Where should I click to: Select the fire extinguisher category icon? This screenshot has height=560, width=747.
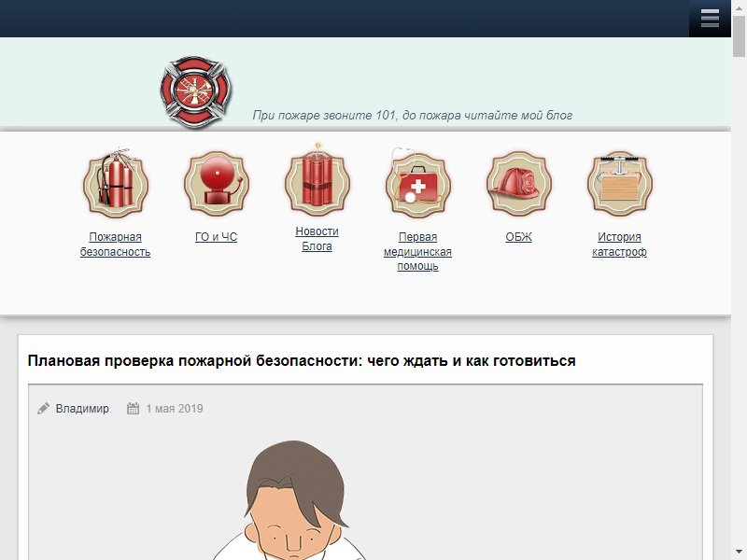115,183
